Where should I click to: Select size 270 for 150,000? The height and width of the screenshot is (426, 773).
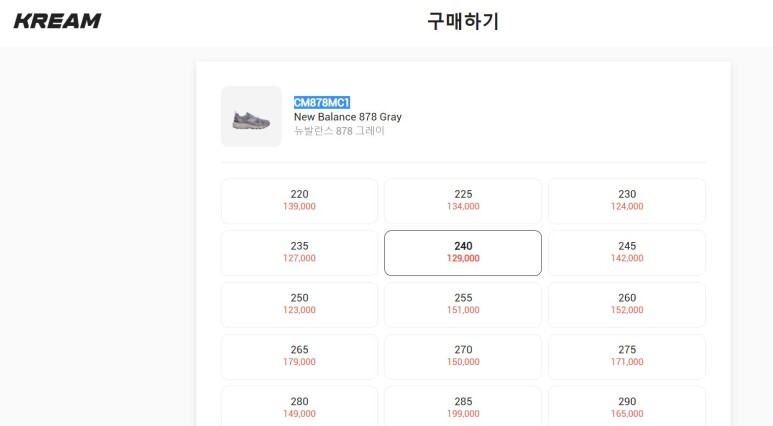463,356
